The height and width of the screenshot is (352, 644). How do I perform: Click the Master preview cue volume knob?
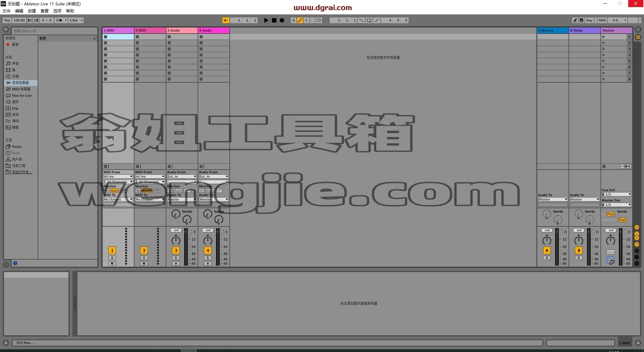[610, 260]
